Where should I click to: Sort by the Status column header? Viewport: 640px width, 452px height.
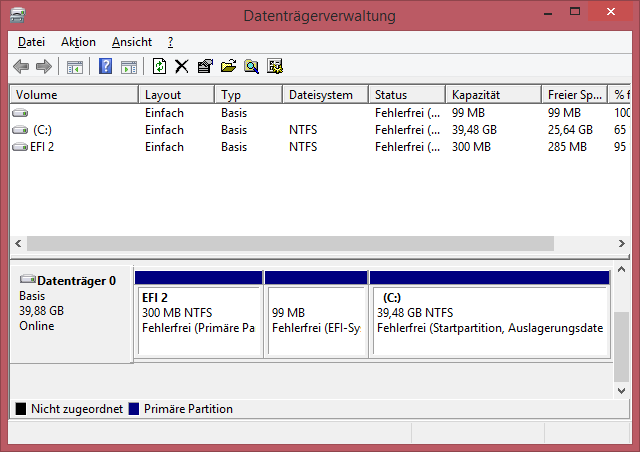pos(407,95)
